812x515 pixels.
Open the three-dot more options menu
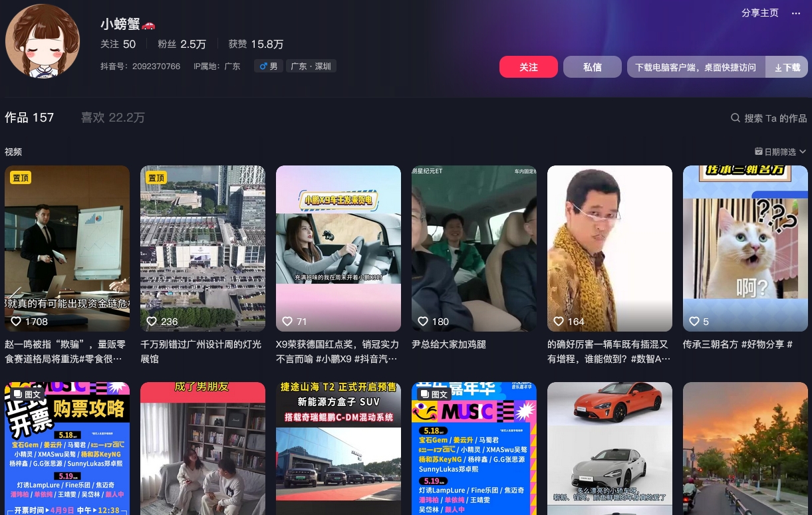click(x=796, y=13)
